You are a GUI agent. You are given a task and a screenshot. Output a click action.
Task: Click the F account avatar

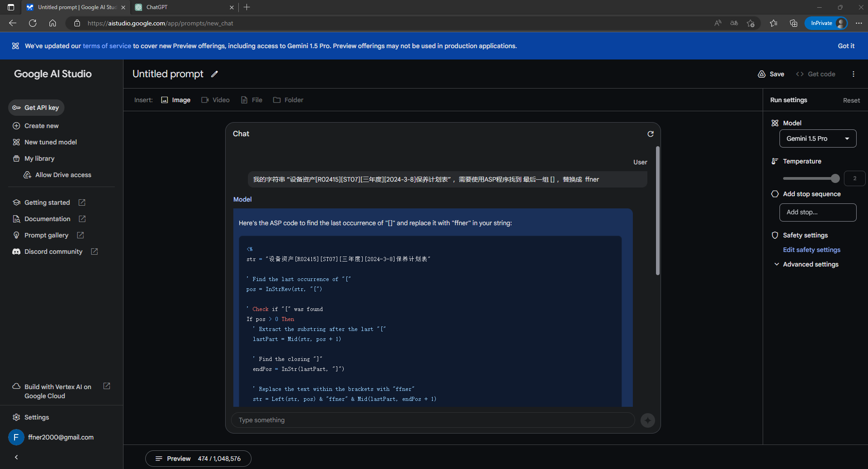pos(16,437)
